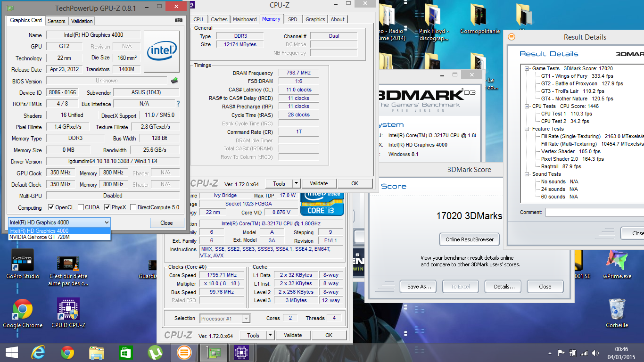This screenshot has width=644, height=362.
Task: Switch to the Validation tab in GPU-Z
Action: pos(82,21)
